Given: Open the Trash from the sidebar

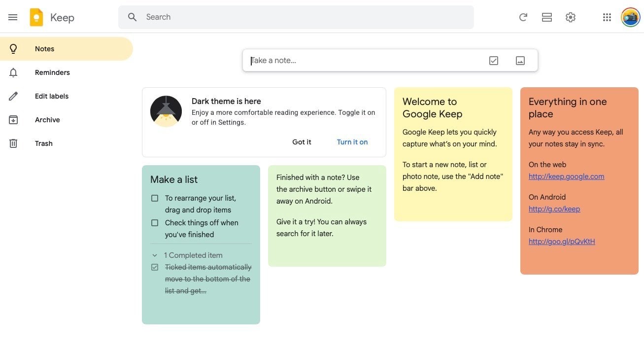Looking at the screenshot, I should click(43, 143).
